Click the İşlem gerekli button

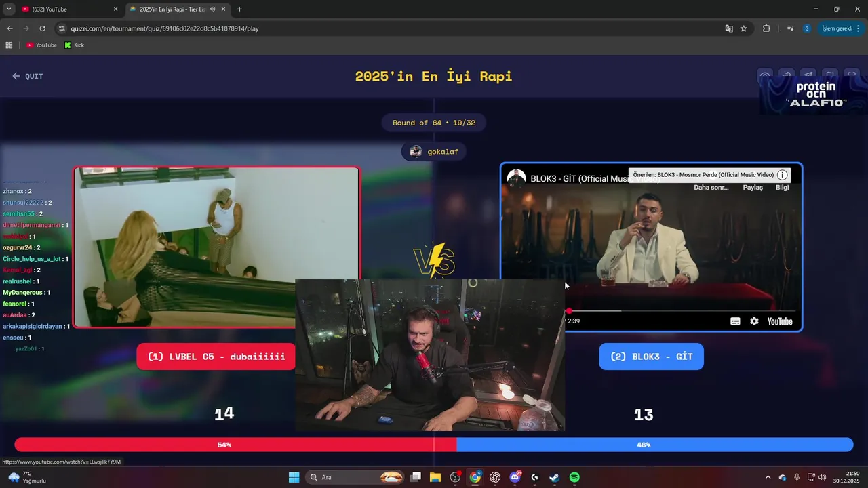(837, 28)
